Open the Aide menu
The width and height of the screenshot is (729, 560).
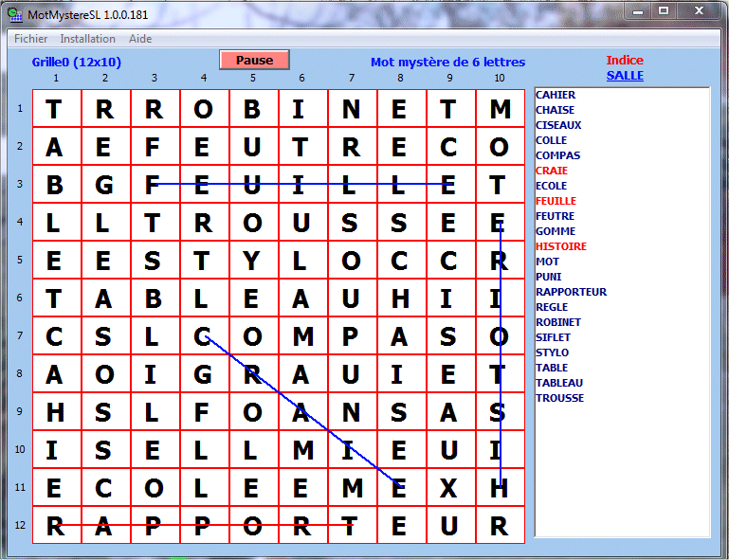[140, 39]
